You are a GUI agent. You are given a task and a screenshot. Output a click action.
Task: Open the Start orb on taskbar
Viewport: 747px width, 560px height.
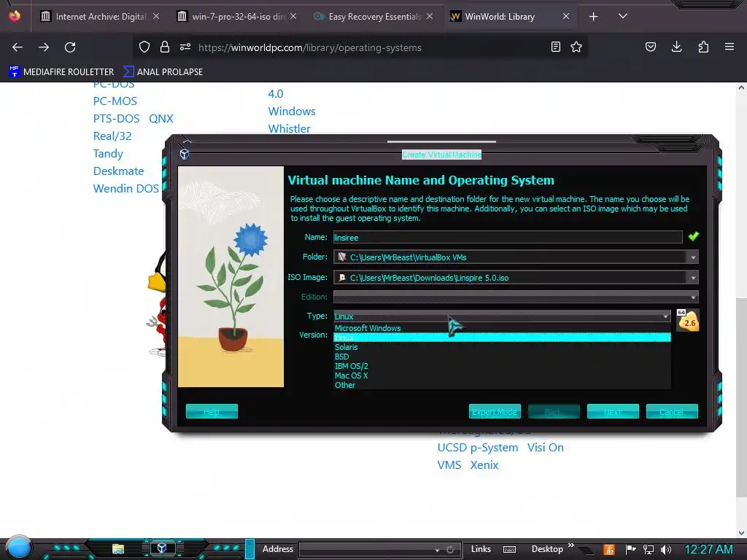point(18,548)
